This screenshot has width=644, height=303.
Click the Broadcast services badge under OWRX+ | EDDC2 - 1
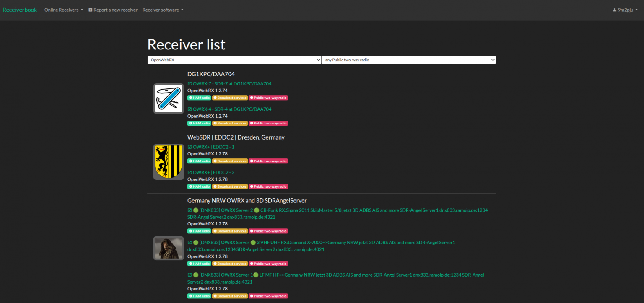coord(230,161)
